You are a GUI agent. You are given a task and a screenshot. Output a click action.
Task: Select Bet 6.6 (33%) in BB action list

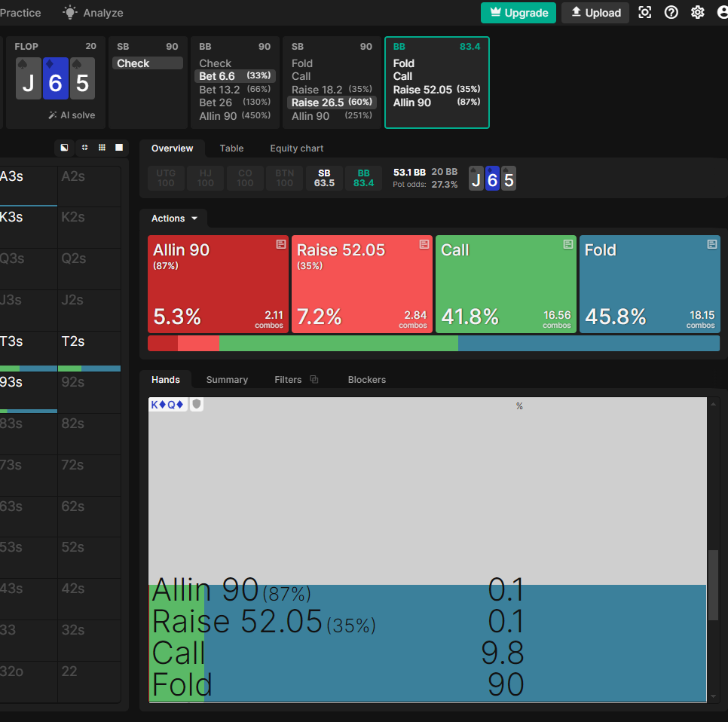pyautogui.click(x=235, y=75)
